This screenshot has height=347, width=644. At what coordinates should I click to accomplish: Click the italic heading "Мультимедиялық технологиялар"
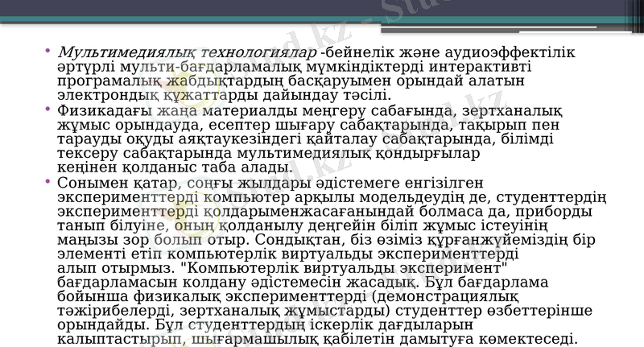pos(187,52)
